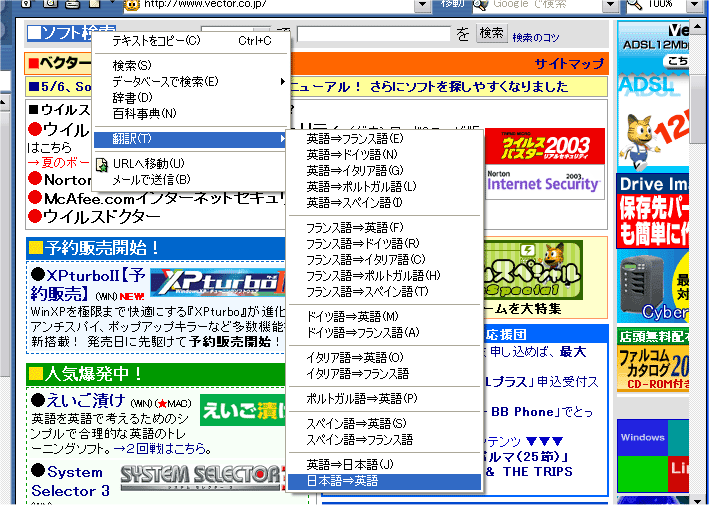Select 辞書(D) menu entry
The image size is (709, 505).
pos(190,97)
